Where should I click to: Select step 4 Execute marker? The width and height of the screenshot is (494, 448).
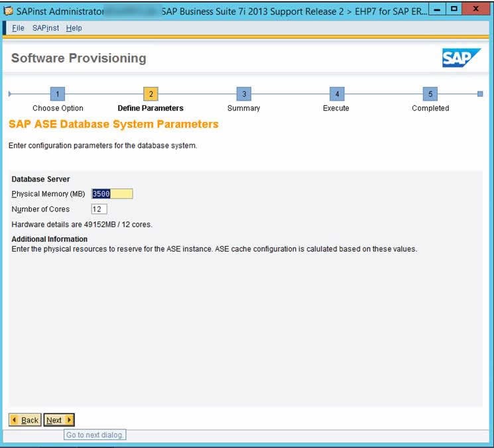[337, 94]
